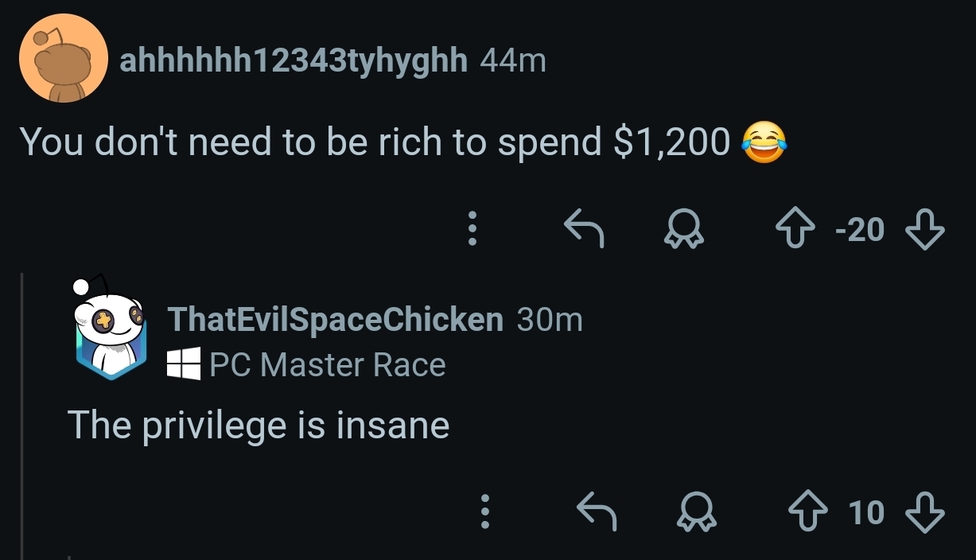
Task: Collapse thread using the vertical comment line
Action: pyautogui.click(x=22, y=415)
